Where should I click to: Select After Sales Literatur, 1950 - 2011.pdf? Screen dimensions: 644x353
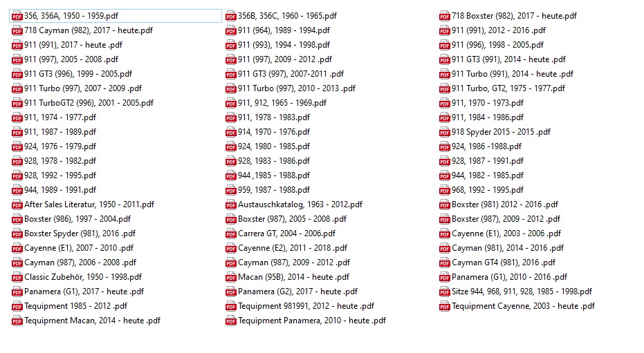pos(89,204)
